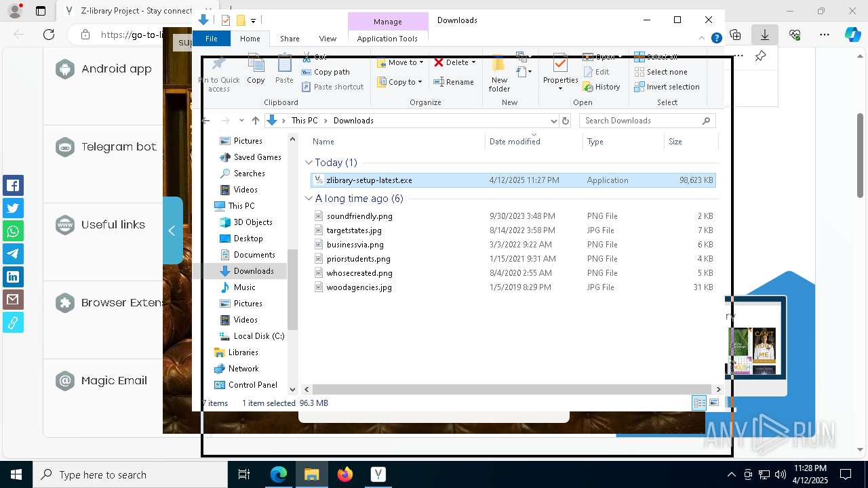Click Invert selection
This screenshot has height=488, width=868.
667,87
